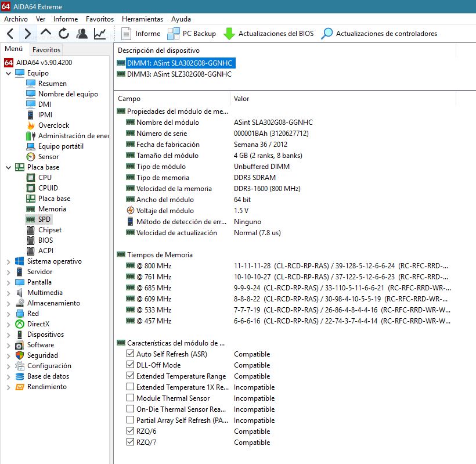Viewport: 476px width, 464px height.
Task: Click the driver updates magnifier icon
Action: [x=327, y=34]
